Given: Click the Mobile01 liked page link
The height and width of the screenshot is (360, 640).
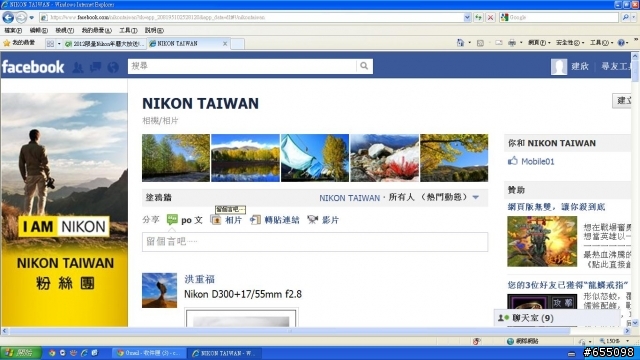Looking at the screenshot, I should 538,162.
